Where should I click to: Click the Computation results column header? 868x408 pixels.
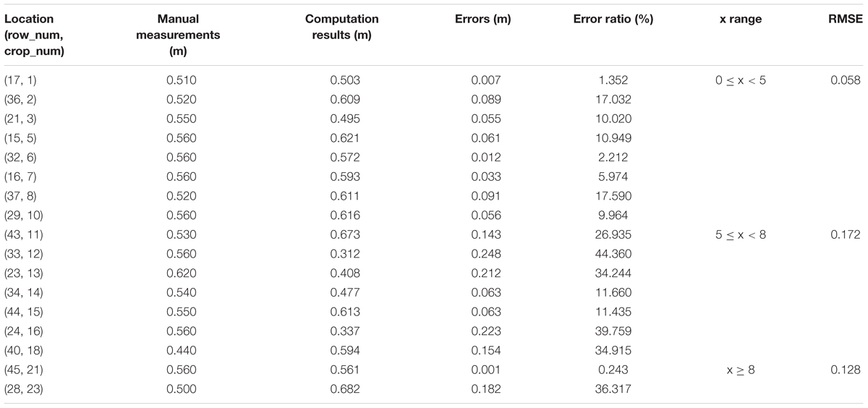(x=339, y=27)
